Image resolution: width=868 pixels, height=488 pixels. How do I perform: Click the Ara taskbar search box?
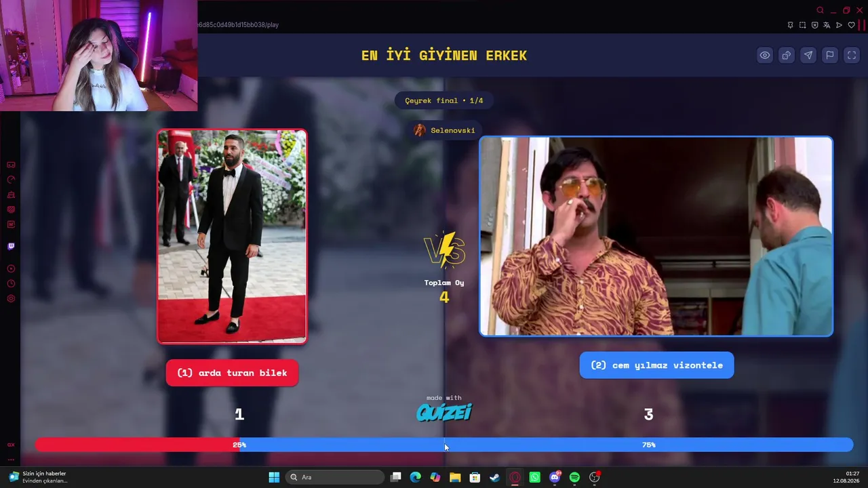(335, 477)
